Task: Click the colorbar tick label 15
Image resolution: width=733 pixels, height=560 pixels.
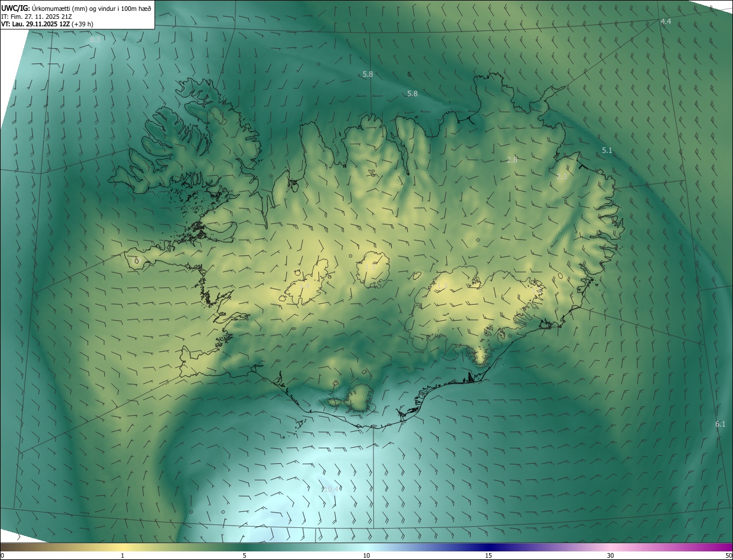Action: point(488,555)
